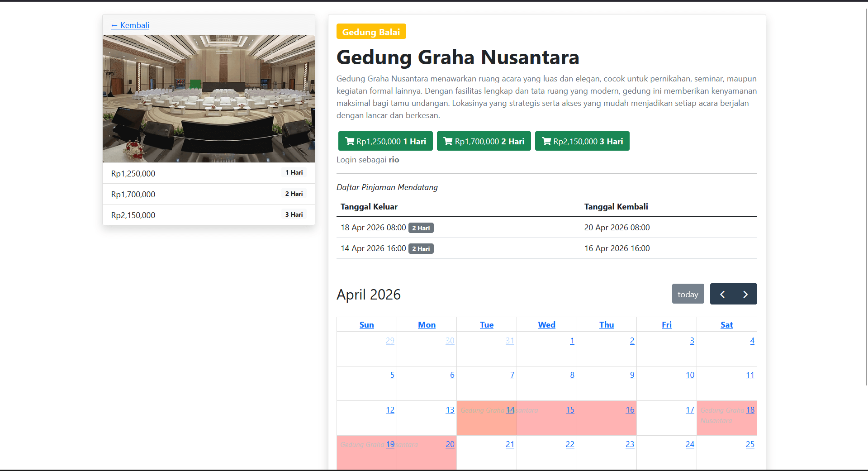Open April 10 on the calendar

(x=690, y=375)
